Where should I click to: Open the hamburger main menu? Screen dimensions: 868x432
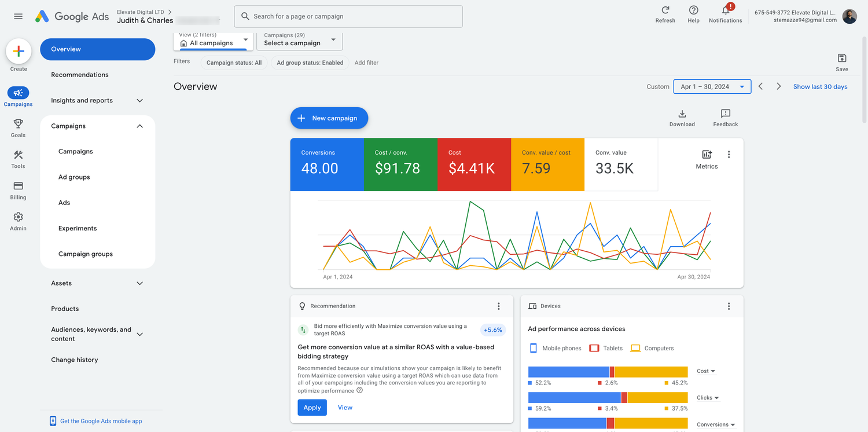(18, 16)
